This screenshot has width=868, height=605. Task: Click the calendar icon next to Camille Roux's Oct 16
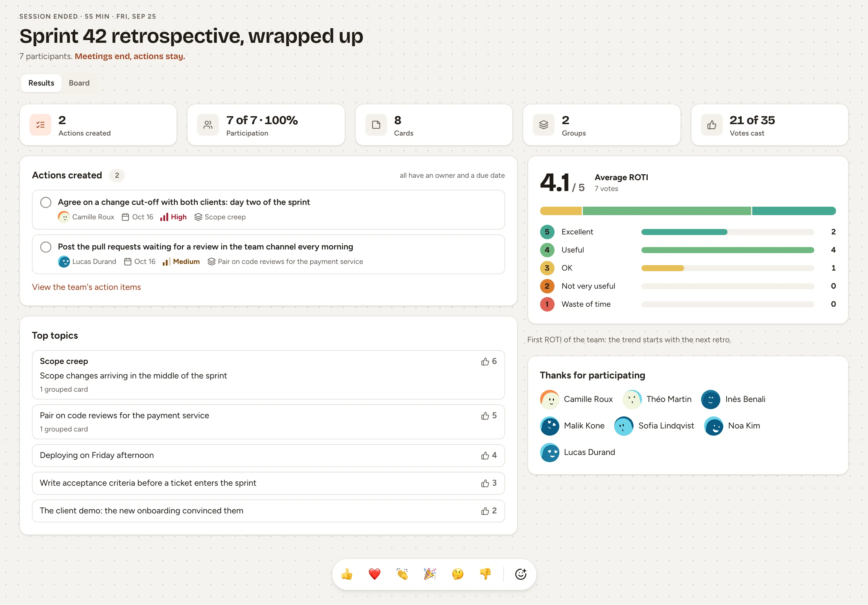click(x=125, y=217)
